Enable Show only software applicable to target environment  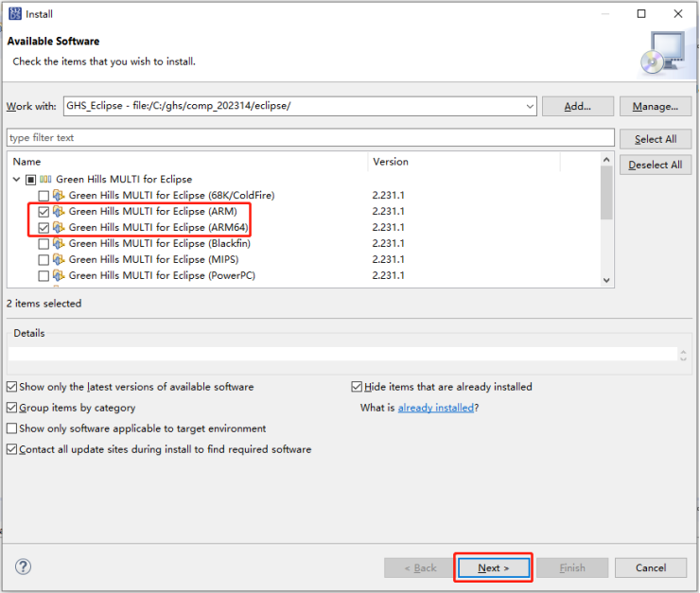pyautogui.click(x=11, y=428)
